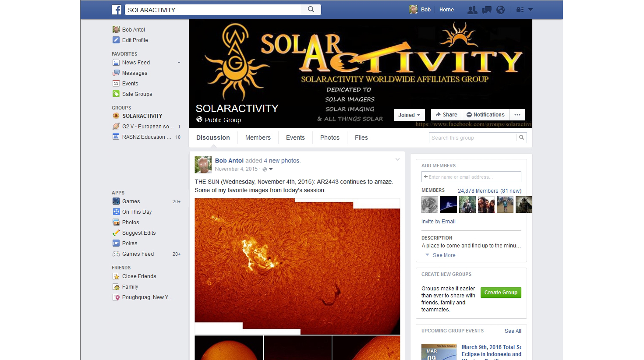Click the Facebook search input field

point(213,10)
